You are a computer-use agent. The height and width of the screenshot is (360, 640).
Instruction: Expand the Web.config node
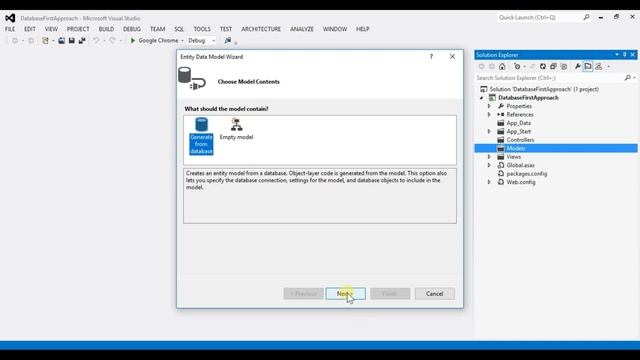point(489,182)
